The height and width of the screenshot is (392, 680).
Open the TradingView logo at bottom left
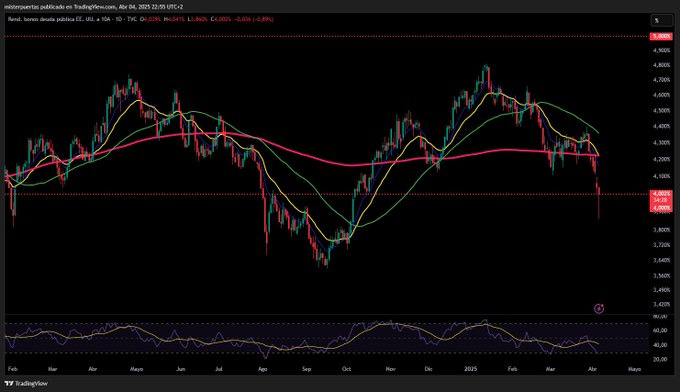(26, 383)
